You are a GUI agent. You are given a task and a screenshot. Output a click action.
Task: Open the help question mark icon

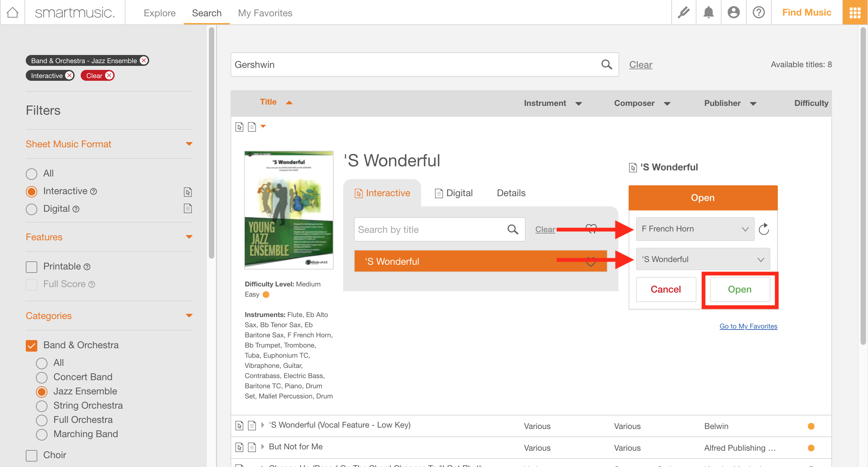click(758, 13)
